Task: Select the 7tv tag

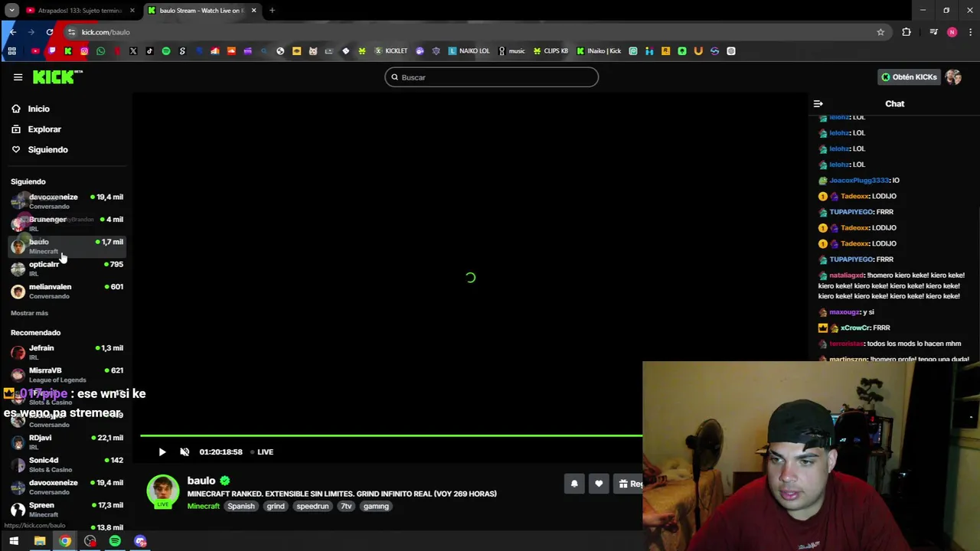Action: coord(346,506)
